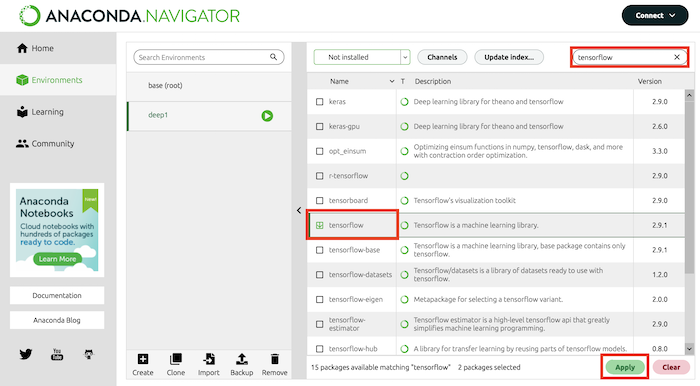This screenshot has height=386, width=700.
Task: Click the Update index button
Action: pos(509,57)
